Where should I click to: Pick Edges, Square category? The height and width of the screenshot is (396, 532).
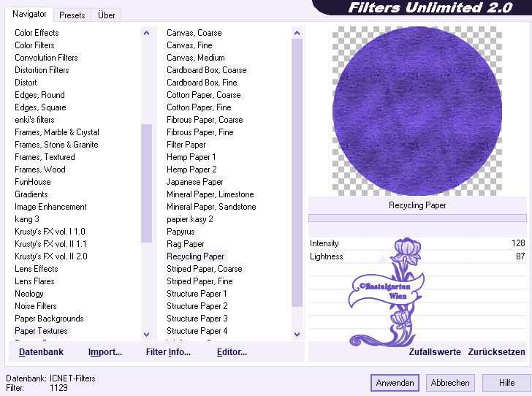click(40, 107)
